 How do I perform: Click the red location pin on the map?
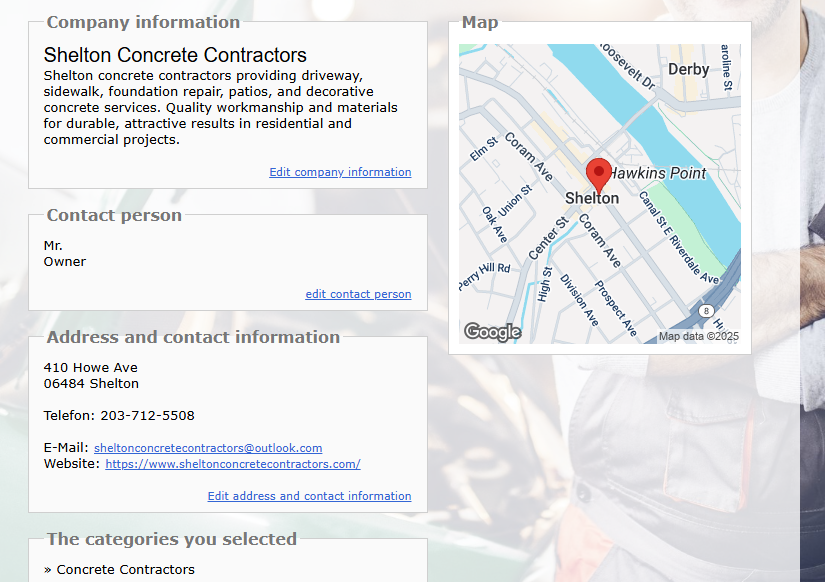coord(599,176)
